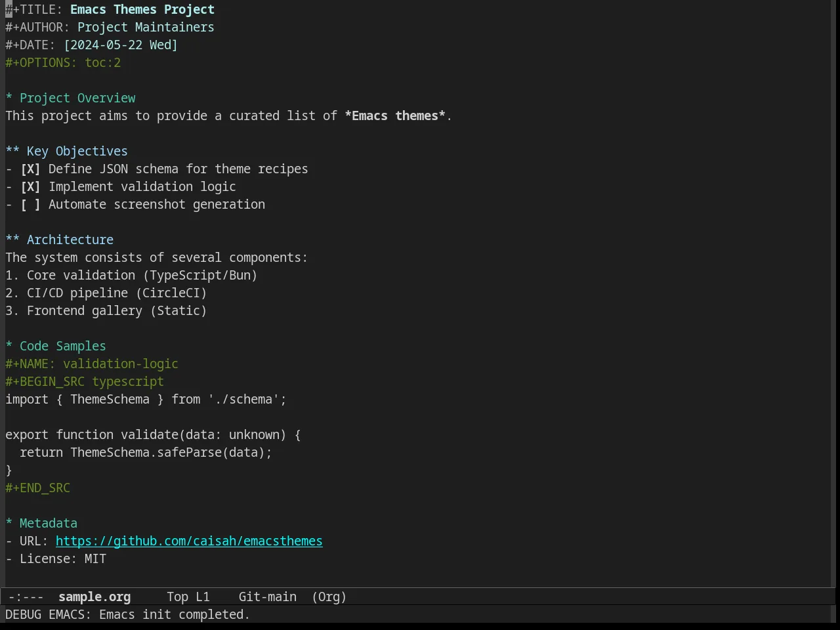Fold the Architecture subheading stars
Viewport: 840px width, 630px height.
click(x=12, y=240)
